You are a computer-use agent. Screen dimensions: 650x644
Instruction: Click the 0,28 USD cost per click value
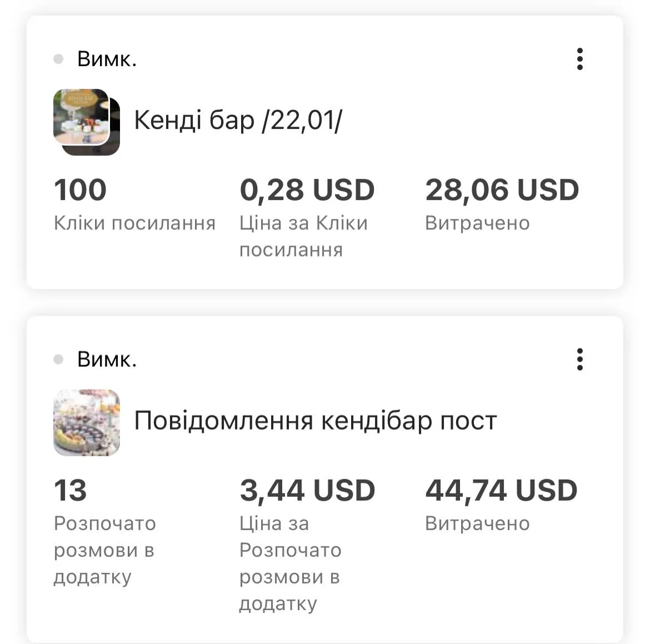[x=307, y=189]
